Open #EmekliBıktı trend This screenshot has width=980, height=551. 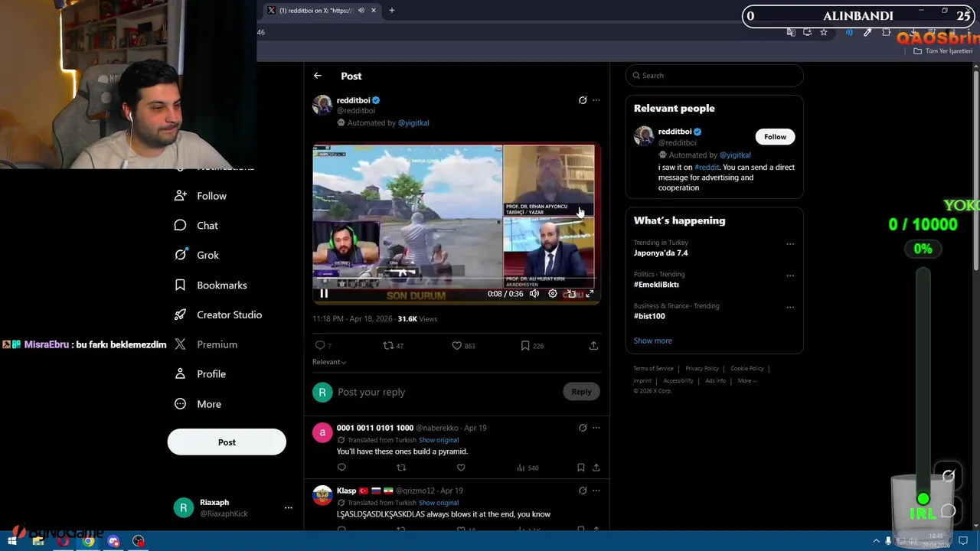(x=656, y=284)
